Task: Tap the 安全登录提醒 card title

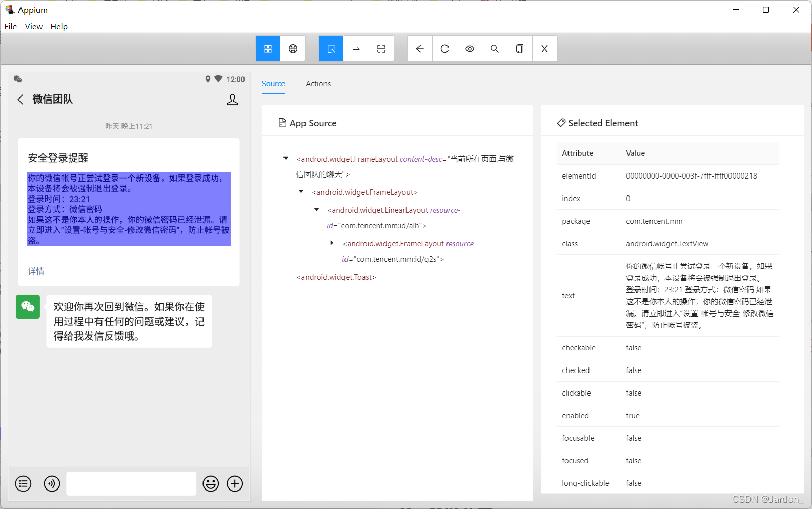Action: 58,158
